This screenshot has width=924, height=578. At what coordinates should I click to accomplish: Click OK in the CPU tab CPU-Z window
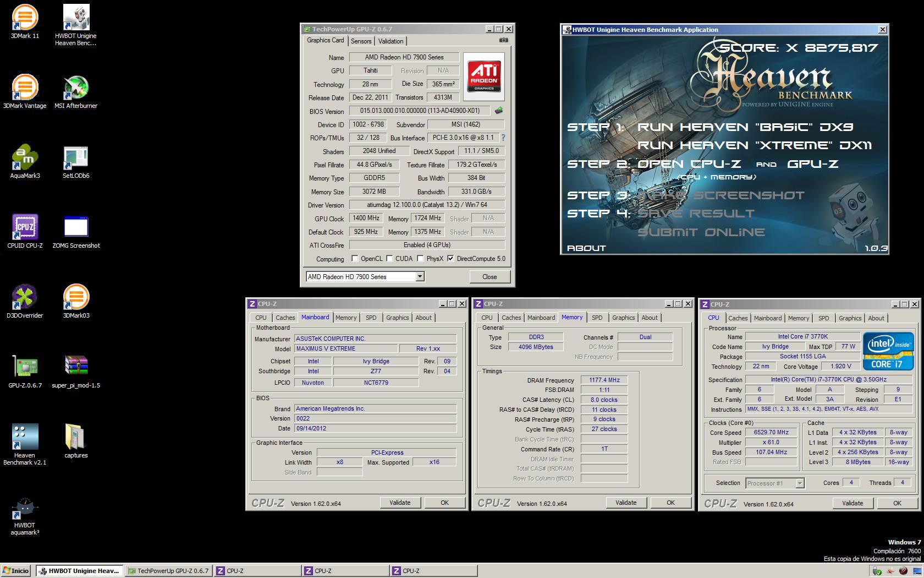(x=897, y=503)
